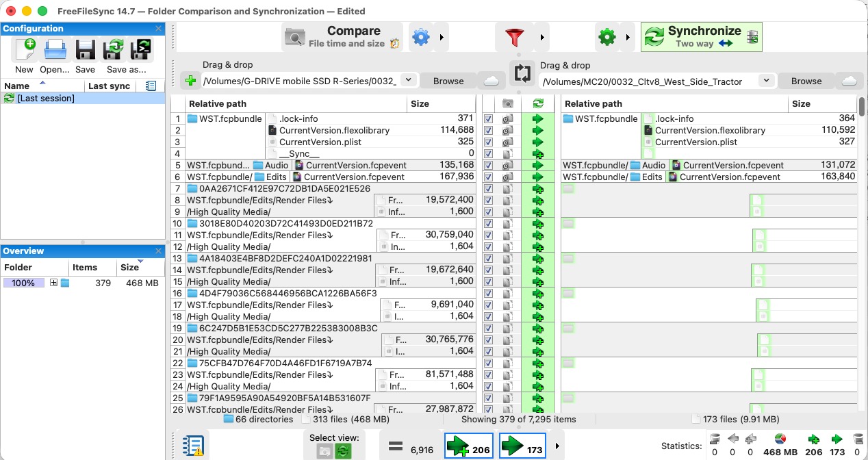Click the sync action icon in row 4
Viewport: 868px width, 460px height.
pos(538,153)
